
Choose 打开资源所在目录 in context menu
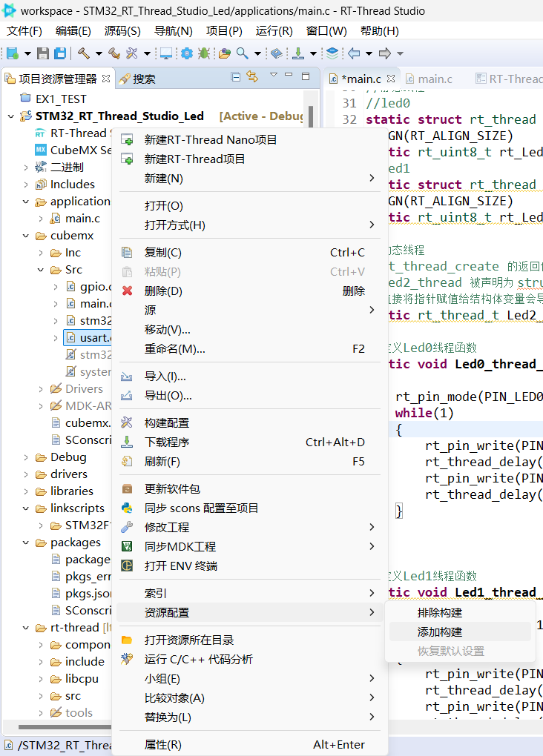(250, 640)
